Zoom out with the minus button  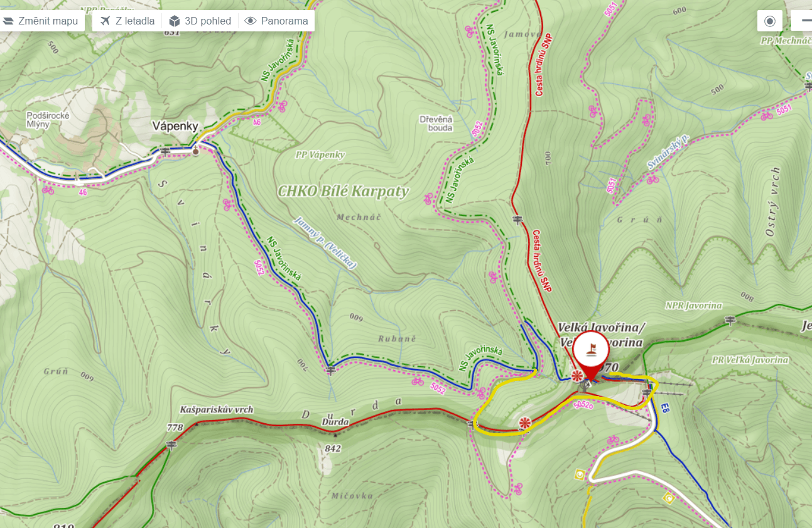[x=804, y=21]
